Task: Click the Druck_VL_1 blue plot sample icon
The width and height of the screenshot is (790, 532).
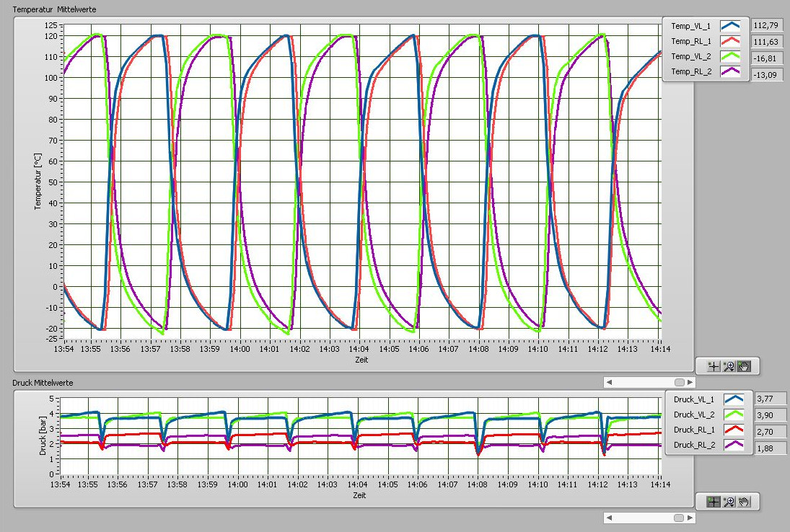Action: click(x=734, y=399)
